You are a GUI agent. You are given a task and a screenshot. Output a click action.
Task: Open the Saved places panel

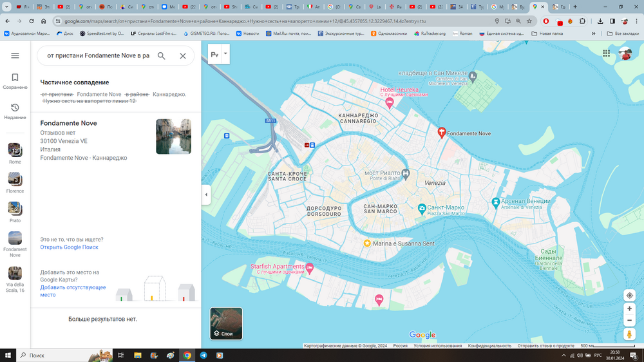click(15, 81)
